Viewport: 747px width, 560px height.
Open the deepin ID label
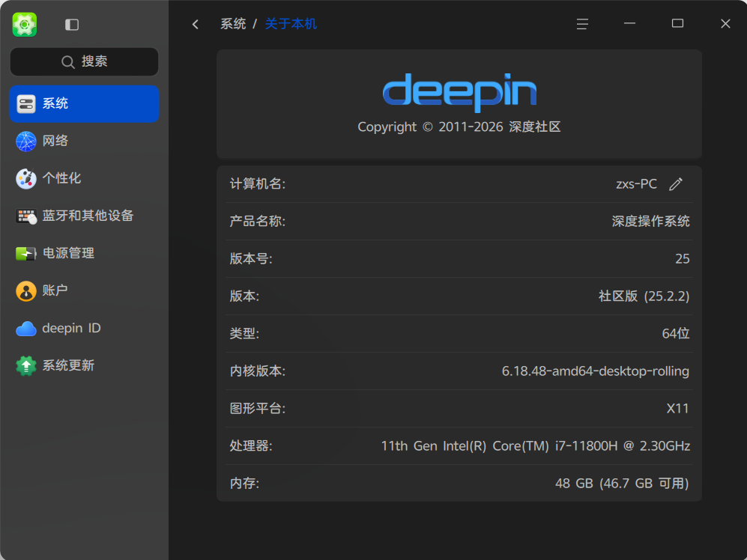point(71,328)
